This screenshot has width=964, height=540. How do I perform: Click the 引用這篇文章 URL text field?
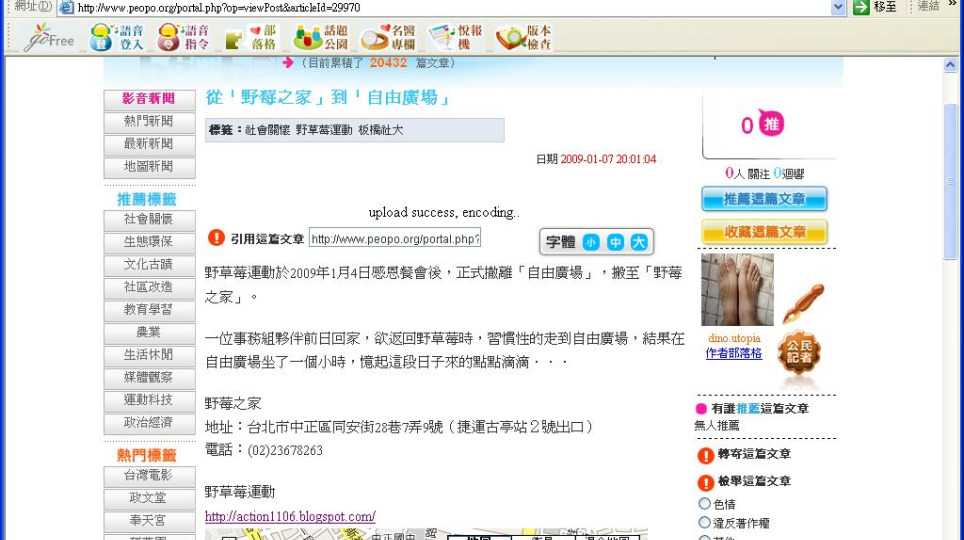pos(394,239)
